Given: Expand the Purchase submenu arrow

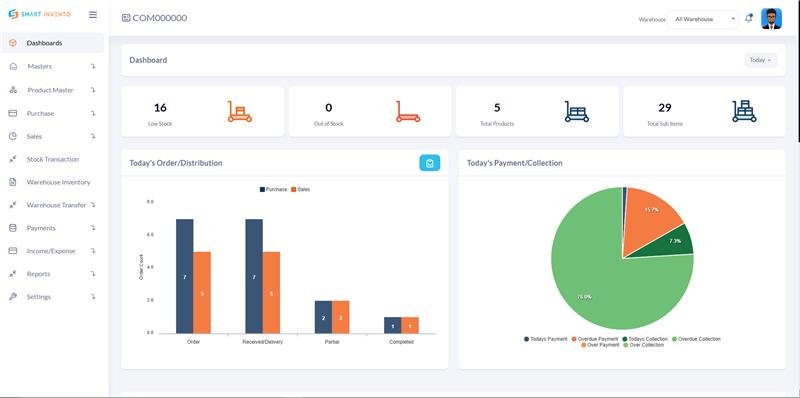Looking at the screenshot, I should (x=93, y=113).
